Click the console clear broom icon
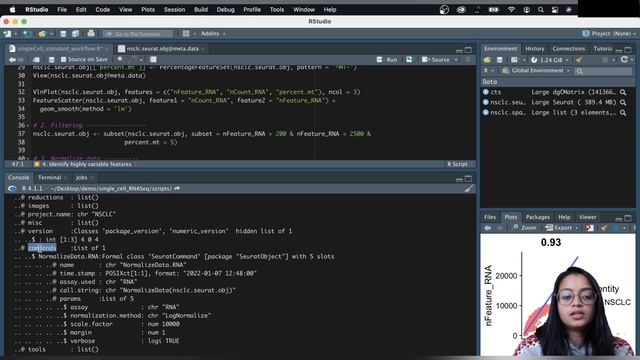The width and height of the screenshot is (640, 360). [469, 189]
